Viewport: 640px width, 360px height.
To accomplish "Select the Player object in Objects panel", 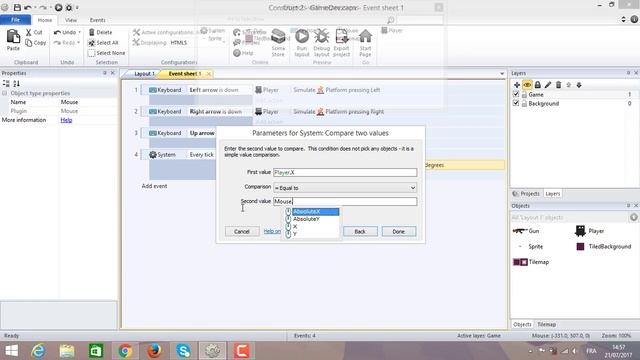I will [589, 231].
